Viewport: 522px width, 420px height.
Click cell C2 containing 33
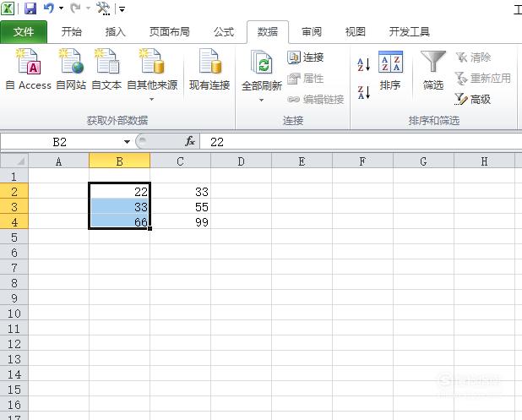point(180,192)
